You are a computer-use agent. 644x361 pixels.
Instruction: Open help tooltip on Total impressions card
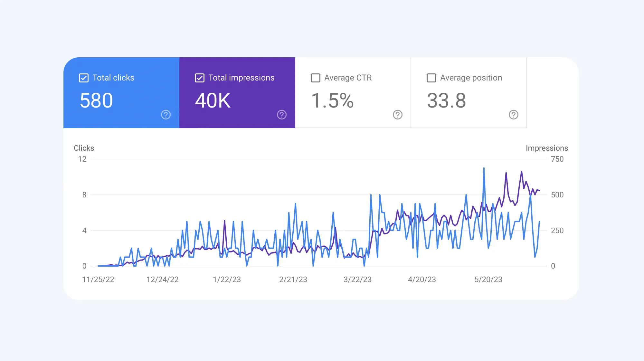tap(281, 115)
